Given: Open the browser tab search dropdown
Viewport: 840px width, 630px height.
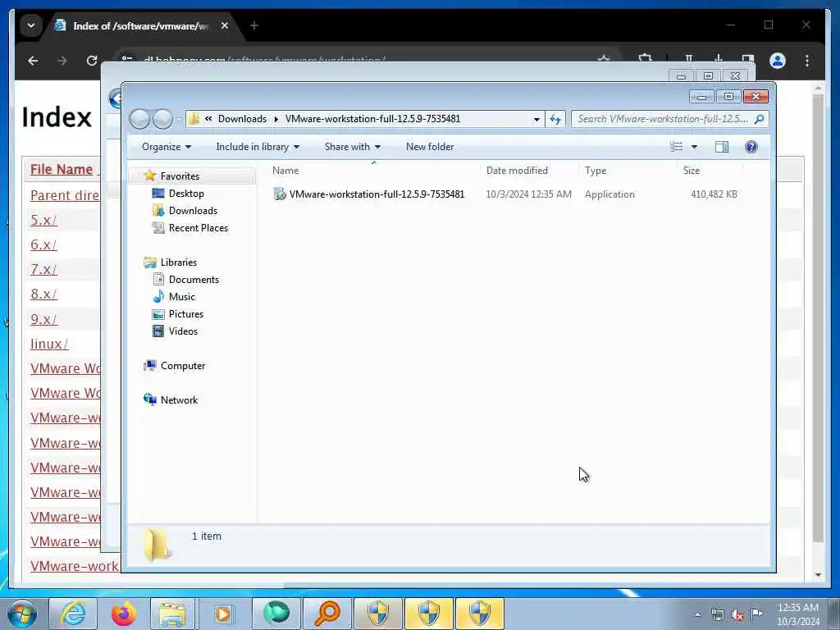Looking at the screenshot, I should tap(31, 25).
